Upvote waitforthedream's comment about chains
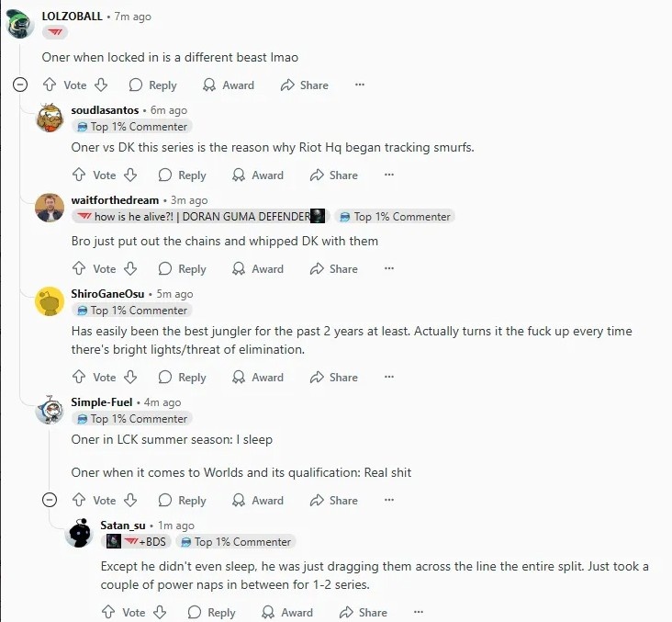Viewport: 672px width, 622px height. point(79,268)
